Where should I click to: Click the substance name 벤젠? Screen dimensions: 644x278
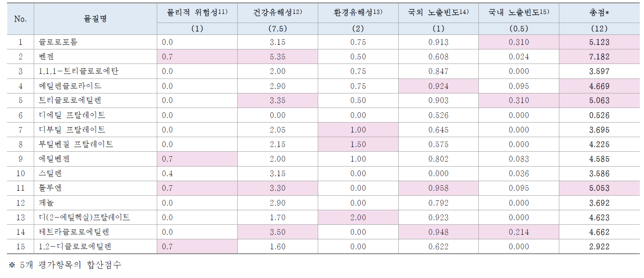(46, 57)
